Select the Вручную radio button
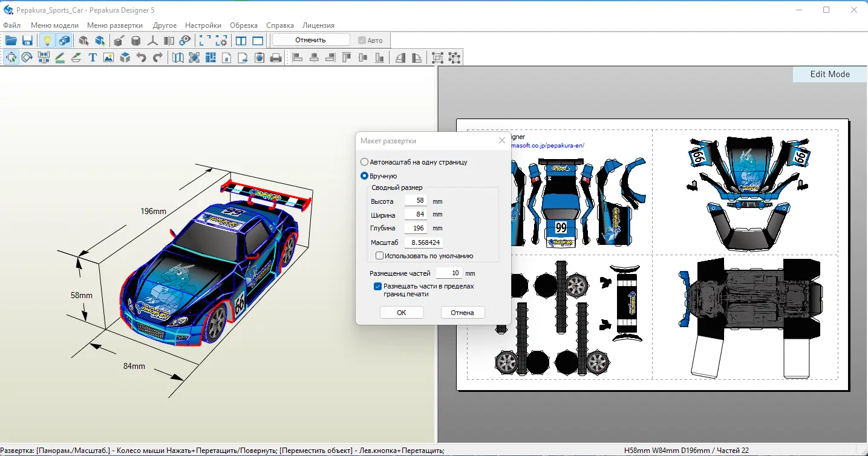 [364, 176]
